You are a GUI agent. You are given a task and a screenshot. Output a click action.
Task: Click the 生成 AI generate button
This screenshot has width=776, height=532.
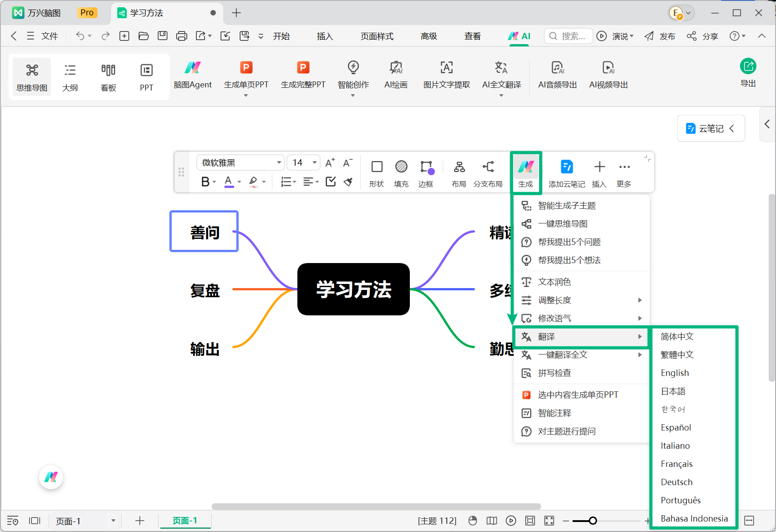[x=526, y=173]
